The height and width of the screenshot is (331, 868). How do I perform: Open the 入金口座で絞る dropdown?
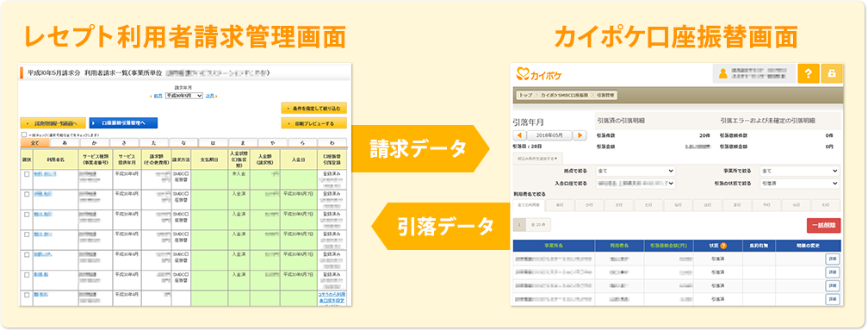point(635,183)
